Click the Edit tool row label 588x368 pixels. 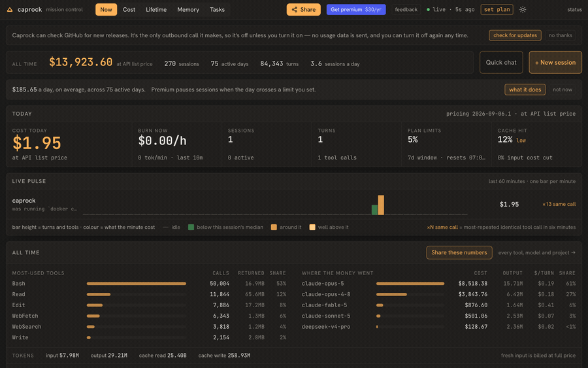[18, 305]
